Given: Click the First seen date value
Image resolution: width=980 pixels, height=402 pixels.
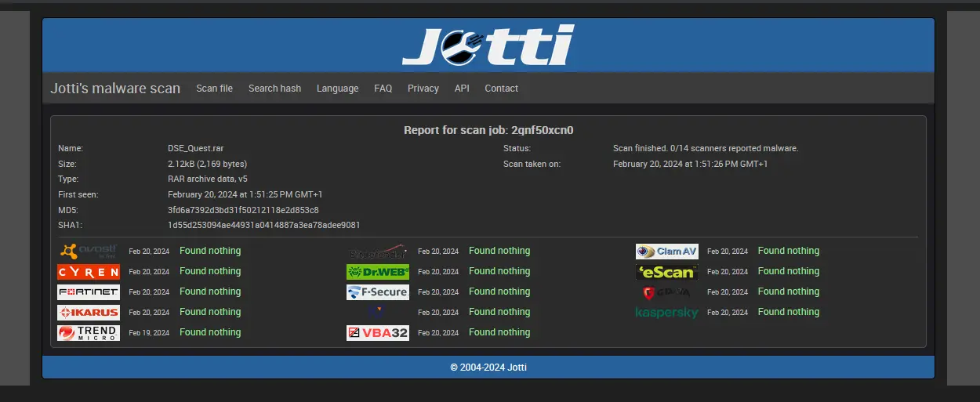Looking at the screenshot, I should 245,194.
